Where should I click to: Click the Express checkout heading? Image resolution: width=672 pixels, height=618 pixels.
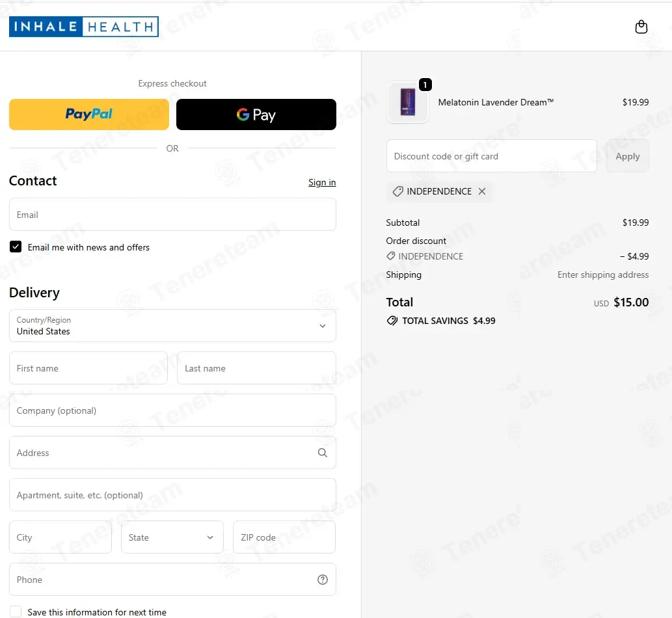pyautogui.click(x=172, y=83)
